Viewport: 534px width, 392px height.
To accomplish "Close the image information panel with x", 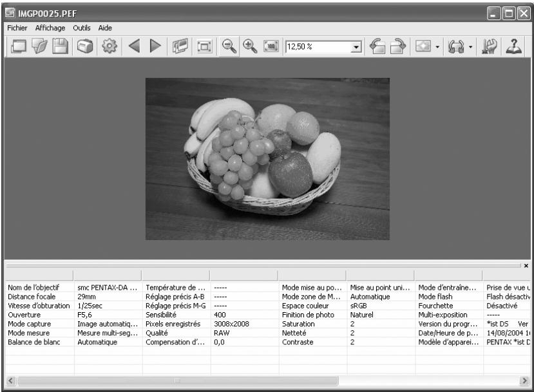I will [526, 266].
